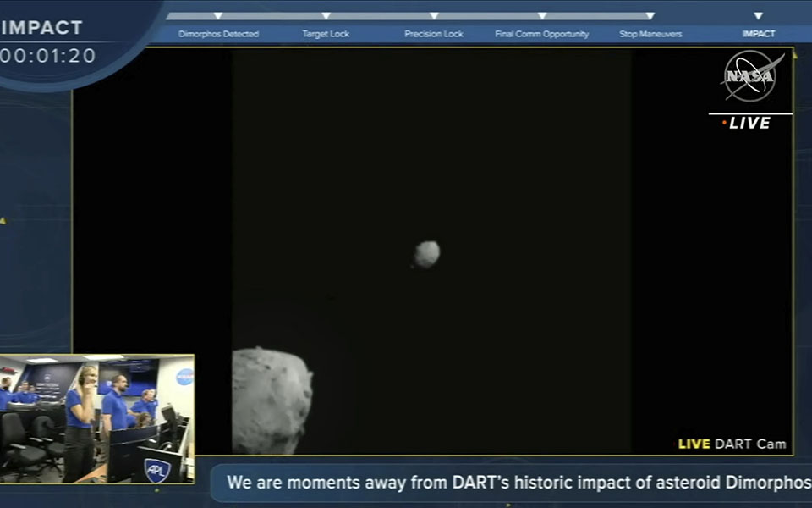
Task: Click the NASA logo in the top-right corner
Action: [x=750, y=77]
